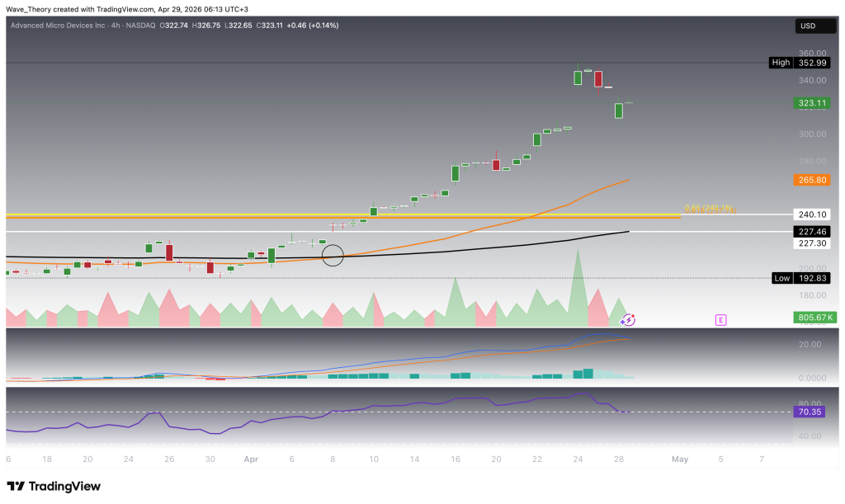Open the USD currency selector

point(808,26)
